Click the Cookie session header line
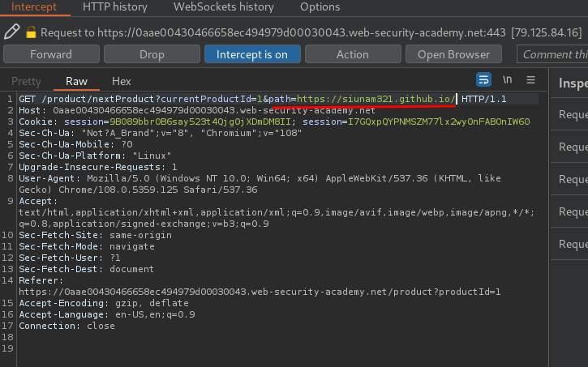The width and height of the screenshot is (588, 367). 274,122
